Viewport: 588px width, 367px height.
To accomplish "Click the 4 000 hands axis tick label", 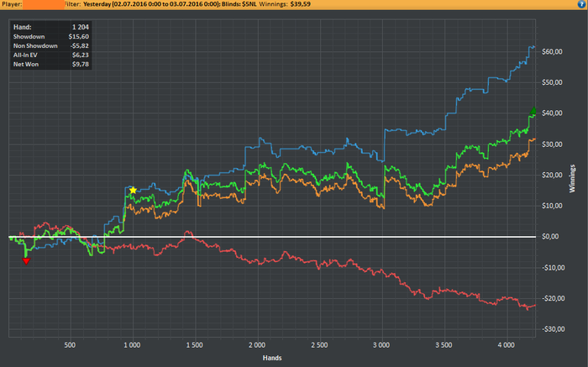I will [x=507, y=345].
